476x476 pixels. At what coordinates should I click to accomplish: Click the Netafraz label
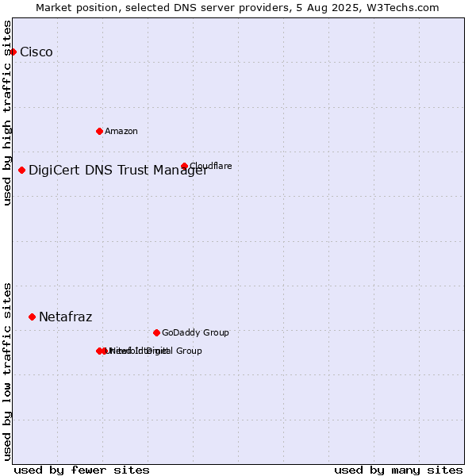pyautogui.click(x=66, y=317)
